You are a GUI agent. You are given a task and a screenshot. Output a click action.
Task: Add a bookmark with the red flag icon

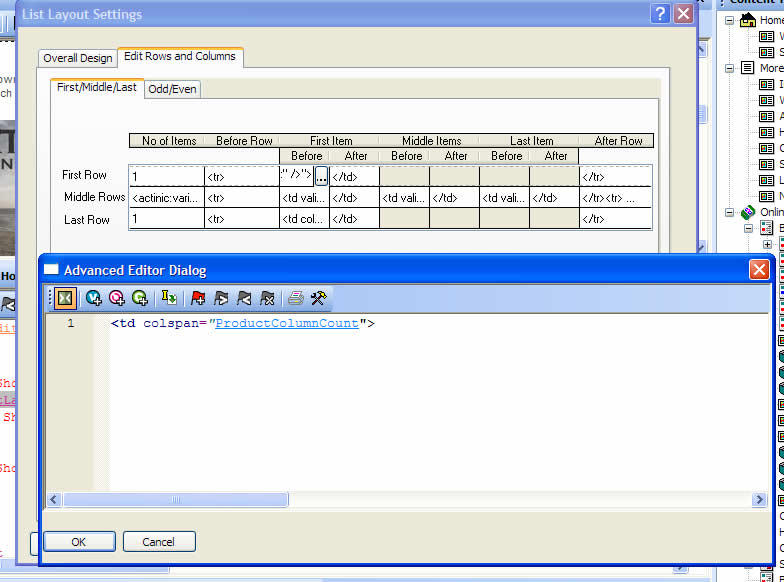point(198,298)
